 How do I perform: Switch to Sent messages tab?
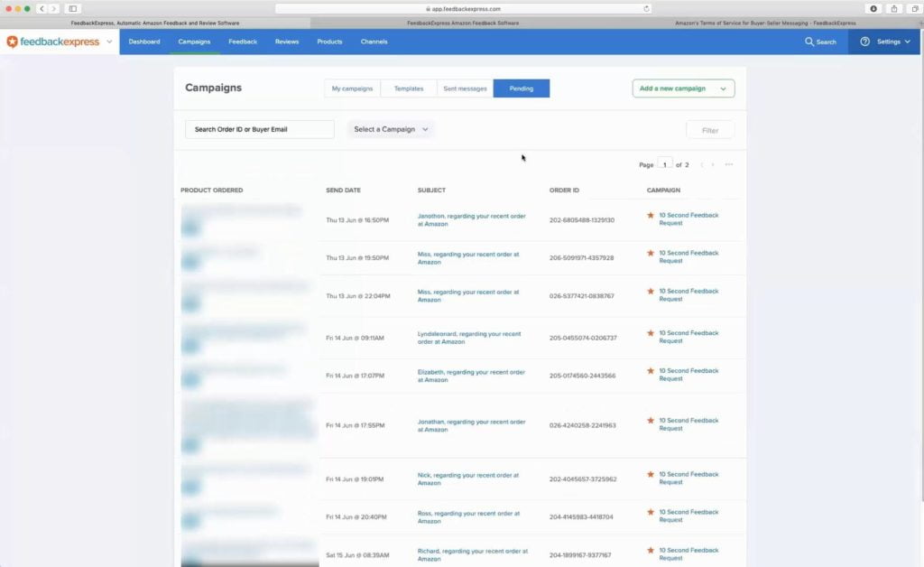coord(465,88)
